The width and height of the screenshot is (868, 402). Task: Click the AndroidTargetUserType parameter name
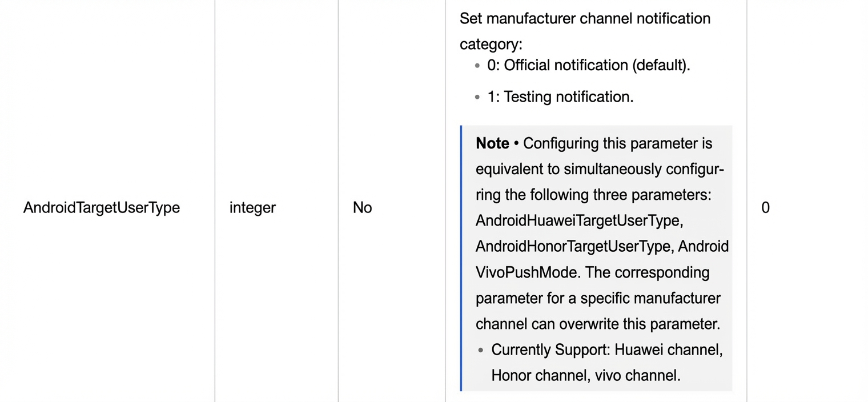click(x=102, y=208)
